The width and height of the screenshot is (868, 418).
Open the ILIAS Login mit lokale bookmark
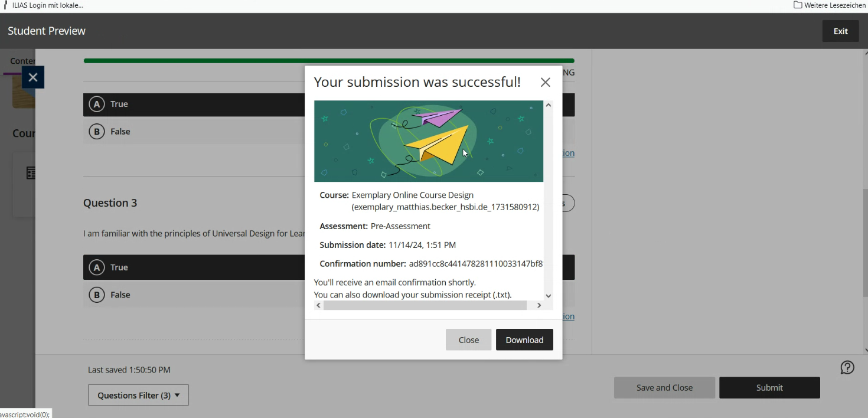click(43, 5)
